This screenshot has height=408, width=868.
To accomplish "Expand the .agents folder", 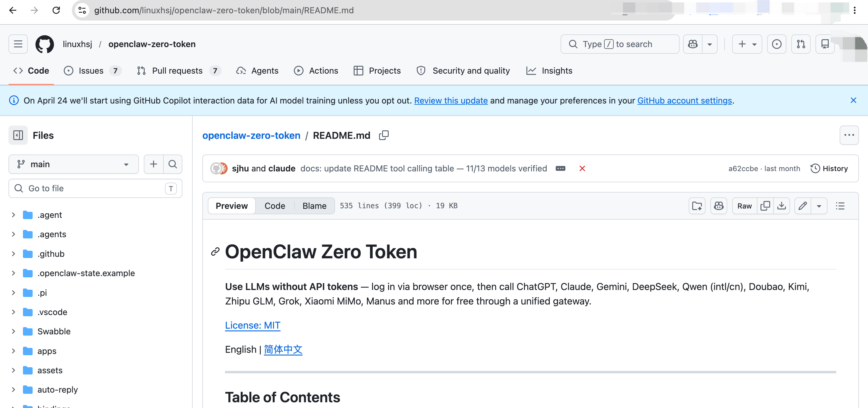I will coord(14,234).
